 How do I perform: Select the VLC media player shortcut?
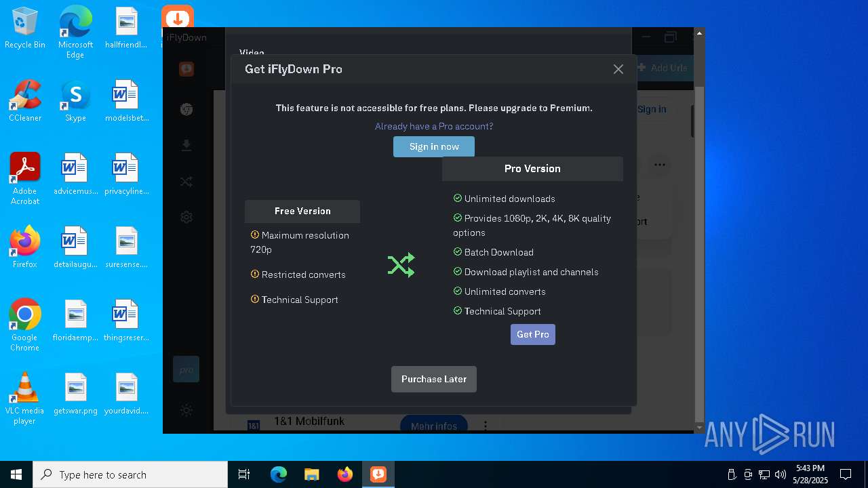[x=25, y=398]
